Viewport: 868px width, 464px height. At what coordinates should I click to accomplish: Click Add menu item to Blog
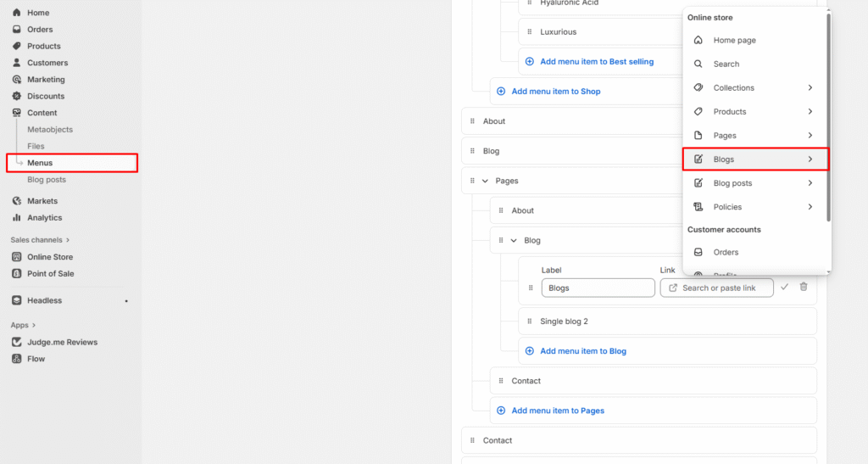coord(582,351)
